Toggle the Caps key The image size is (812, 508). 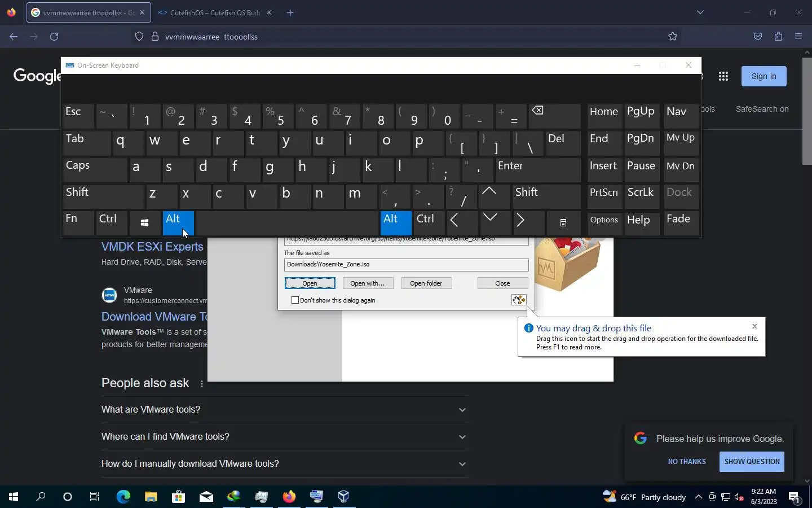click(x=95, y=170)
